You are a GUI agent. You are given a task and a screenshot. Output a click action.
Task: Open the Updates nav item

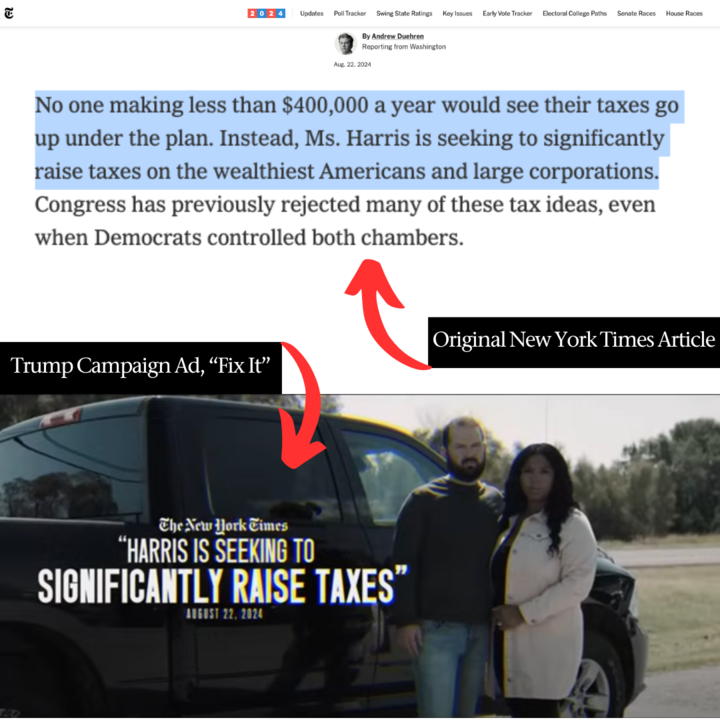click(x=312, y=13)
